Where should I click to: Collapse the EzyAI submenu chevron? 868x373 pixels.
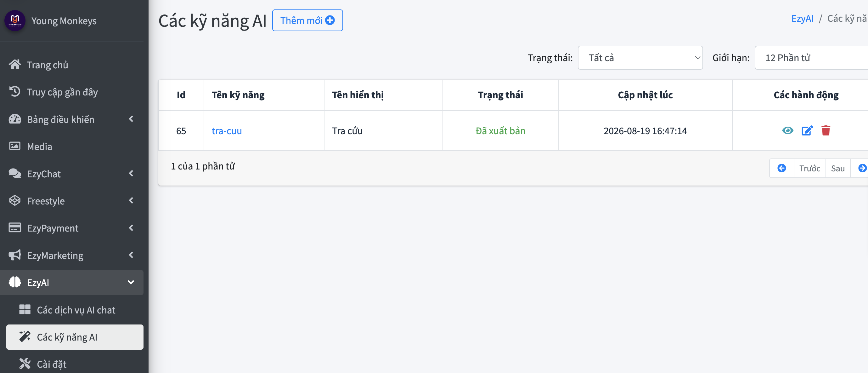[131, 282]
